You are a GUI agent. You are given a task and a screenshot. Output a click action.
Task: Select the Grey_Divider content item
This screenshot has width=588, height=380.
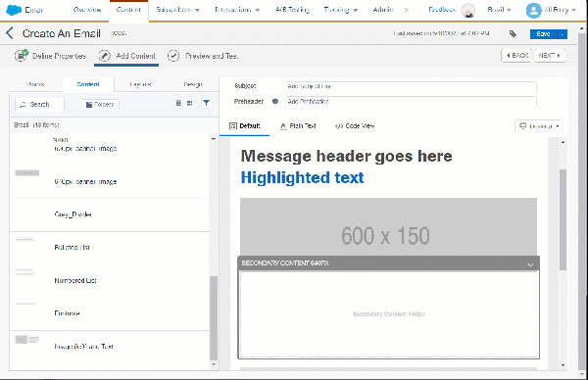(109, 214)
